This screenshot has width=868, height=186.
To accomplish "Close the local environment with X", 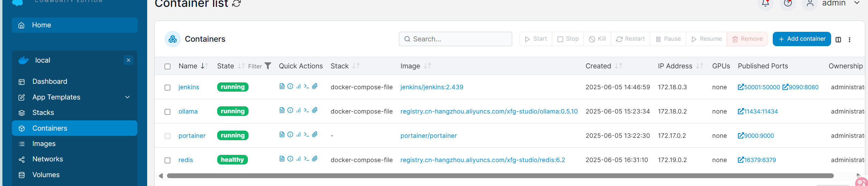I will [128, 60].
